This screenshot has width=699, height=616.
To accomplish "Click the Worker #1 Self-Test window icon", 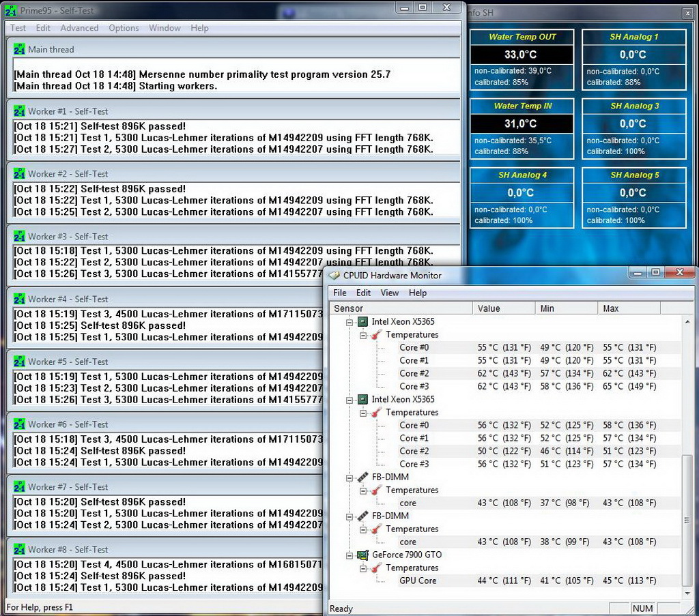I will click(x=18, y=111).
